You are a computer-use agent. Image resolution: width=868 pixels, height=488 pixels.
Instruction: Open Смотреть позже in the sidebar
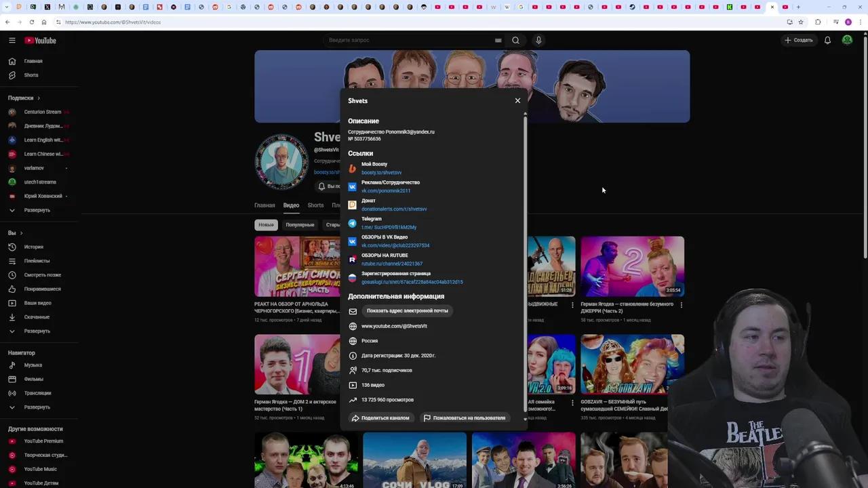(x=42, y=275)
